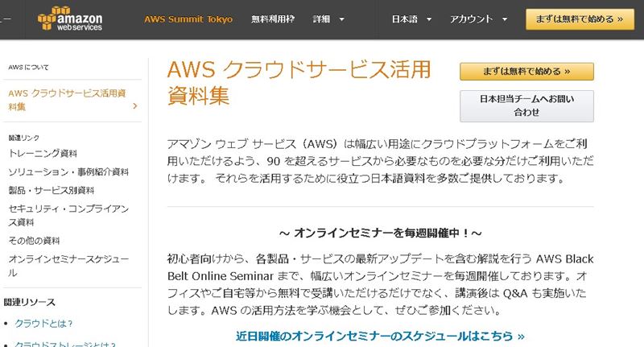Click the yellow まずは無料で始める button beside the title
Viewport: 644px width, 347px height.
click(x=526, y=72)
